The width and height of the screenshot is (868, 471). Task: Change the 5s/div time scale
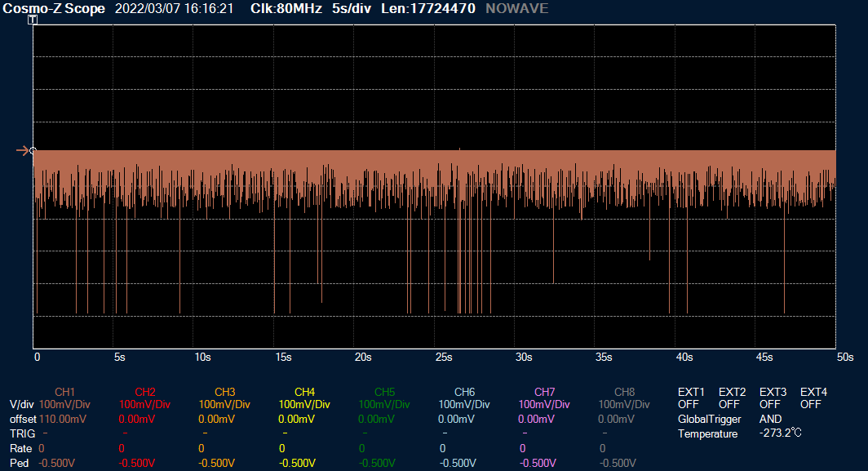352,9
